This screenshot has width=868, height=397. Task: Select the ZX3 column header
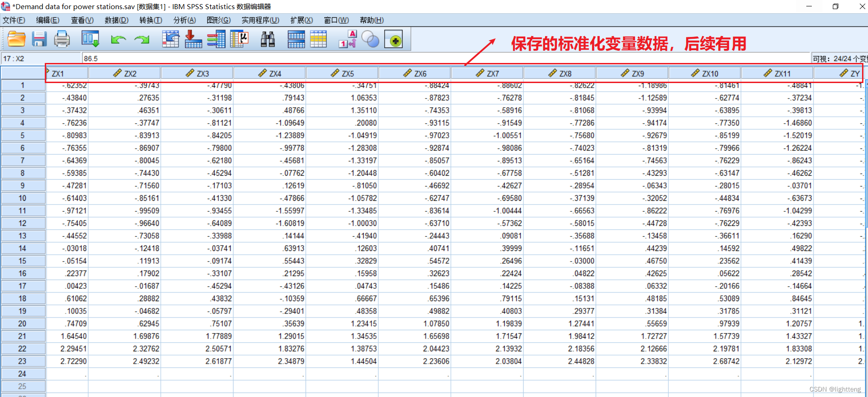pyautogui.click(x=197, y=73)
